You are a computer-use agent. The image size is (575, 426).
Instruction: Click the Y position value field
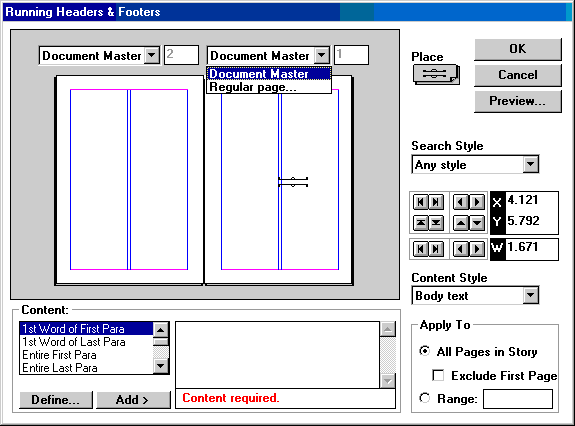click(x=531, y=221)
